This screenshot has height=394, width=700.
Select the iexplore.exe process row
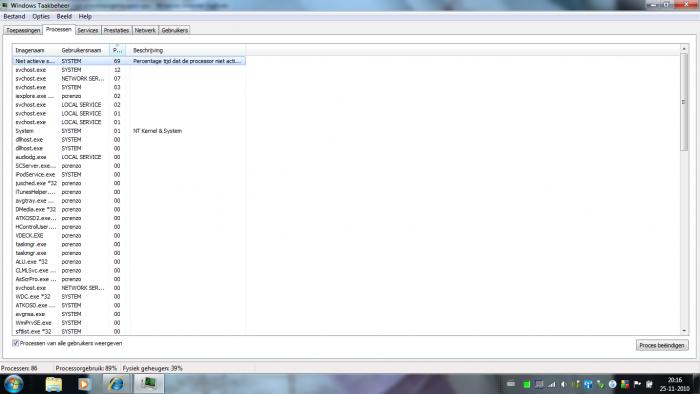129,96
